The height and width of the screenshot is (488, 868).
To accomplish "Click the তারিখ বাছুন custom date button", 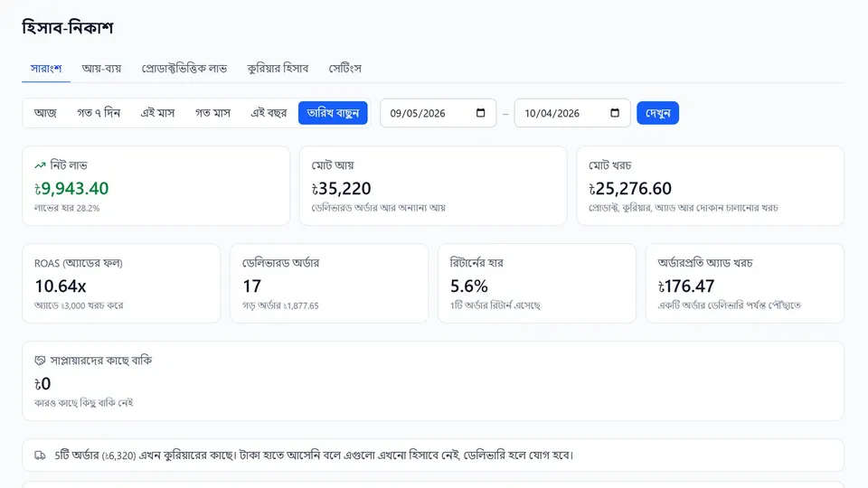I will pyautogui.click(x=333, y=113).
